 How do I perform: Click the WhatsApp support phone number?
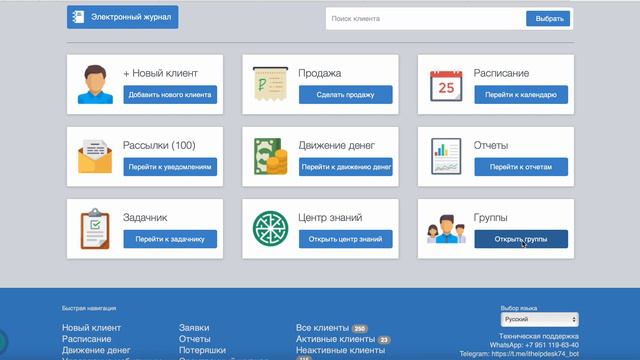coord(552,345)
